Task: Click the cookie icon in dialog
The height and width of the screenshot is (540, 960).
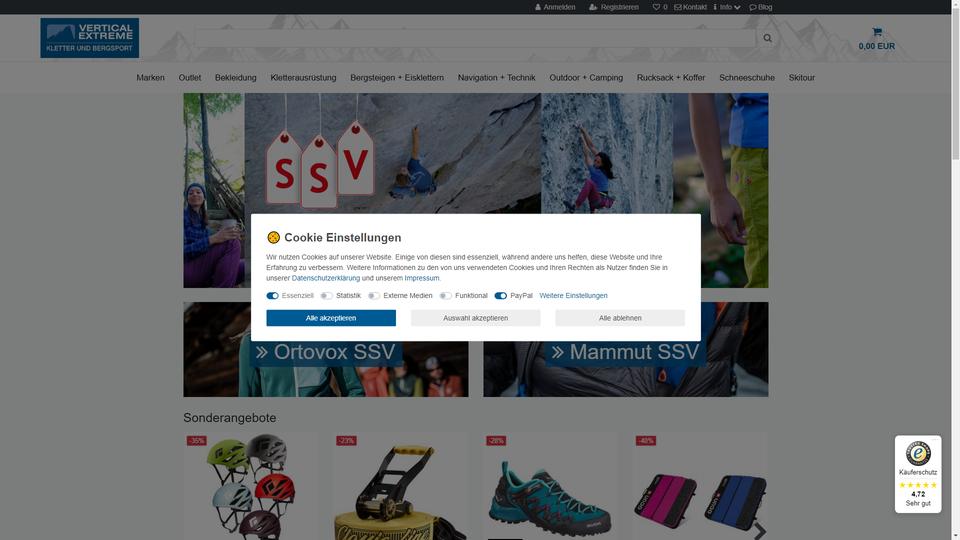Action: pos(273,238)
